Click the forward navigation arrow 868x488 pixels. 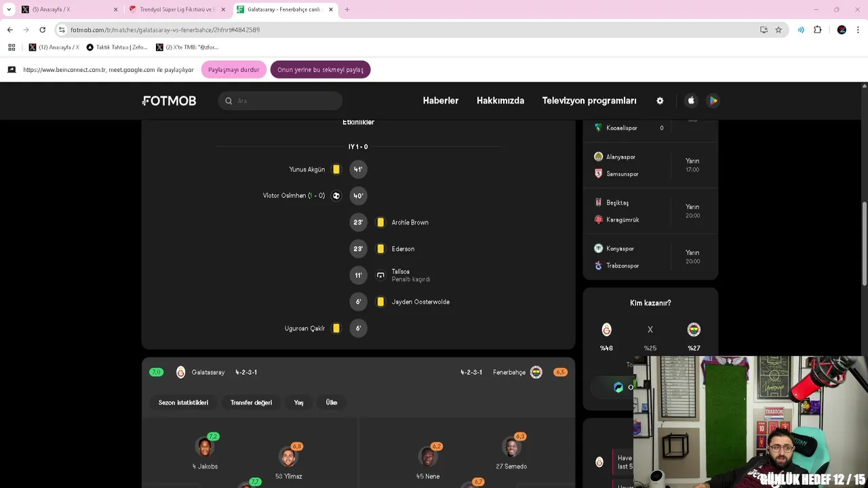click(26, 30)
